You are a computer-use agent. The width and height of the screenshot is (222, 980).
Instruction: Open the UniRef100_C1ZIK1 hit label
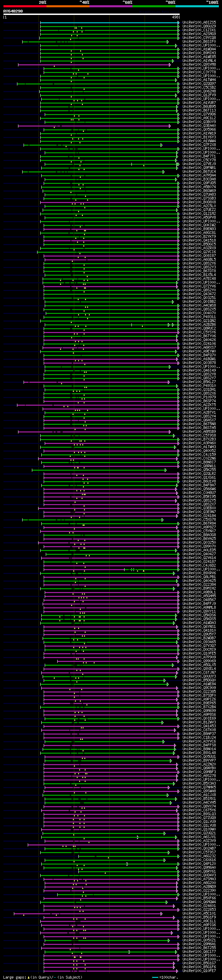[x=199, y=30]
